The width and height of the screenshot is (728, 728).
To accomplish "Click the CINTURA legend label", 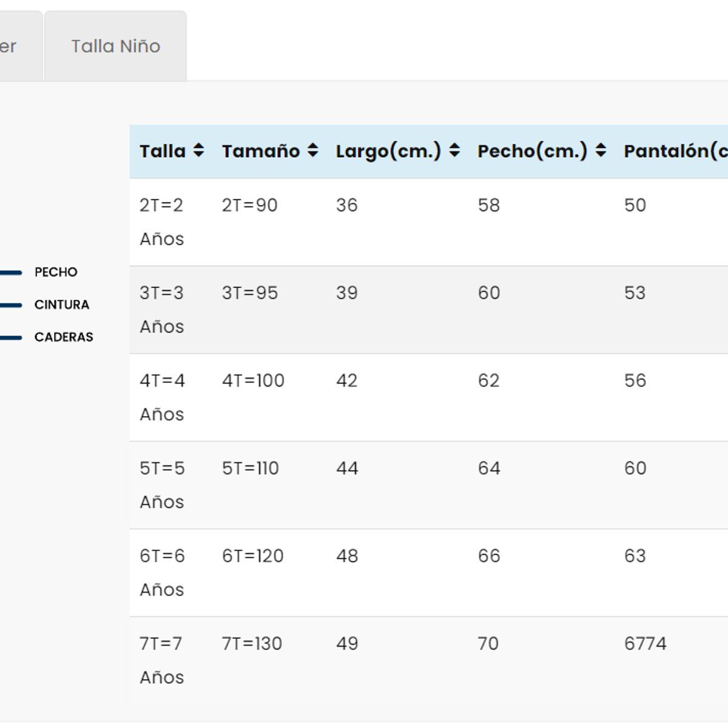I will tap(62, 305).
